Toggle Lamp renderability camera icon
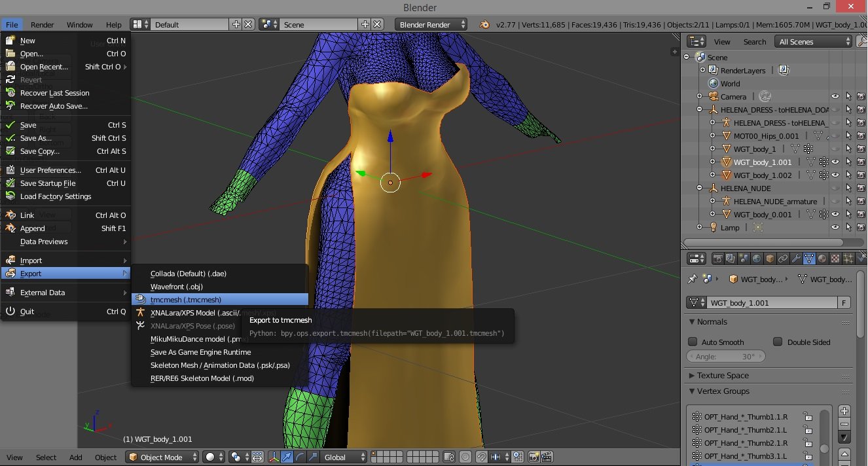The image size is (868, 466). point(861,227)
